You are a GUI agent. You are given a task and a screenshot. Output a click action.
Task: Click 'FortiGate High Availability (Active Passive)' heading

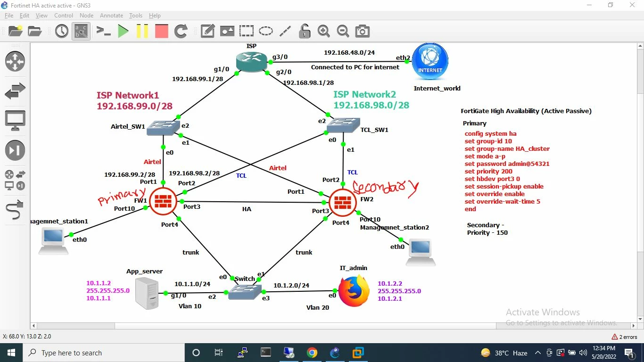[x=526, y=111]
